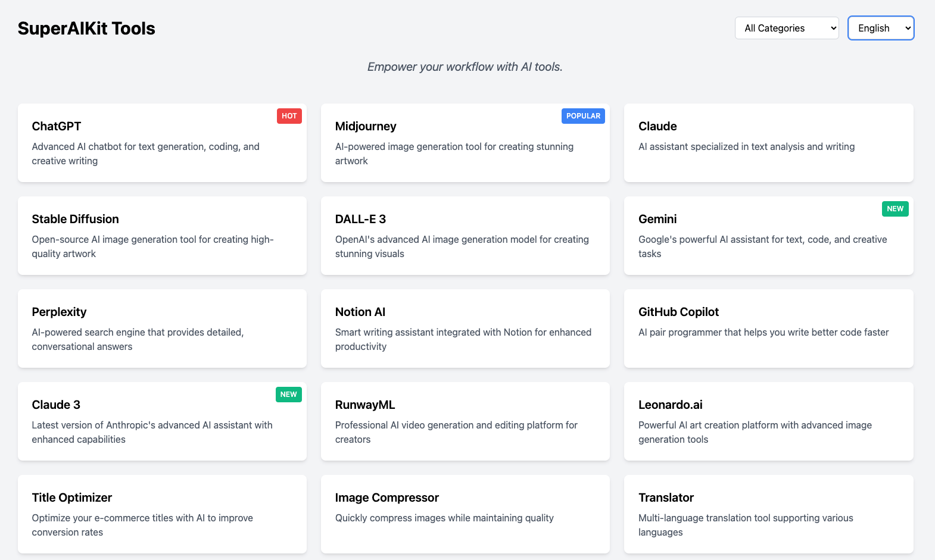Click 'Latest version of Anthropic's' description
935x560 pixels.
[152, 432]
